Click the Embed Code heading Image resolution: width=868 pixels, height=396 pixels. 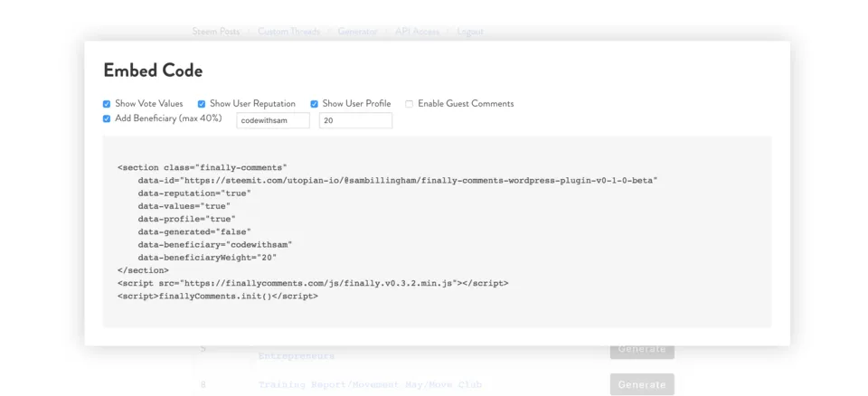click(x=153, y=71)
